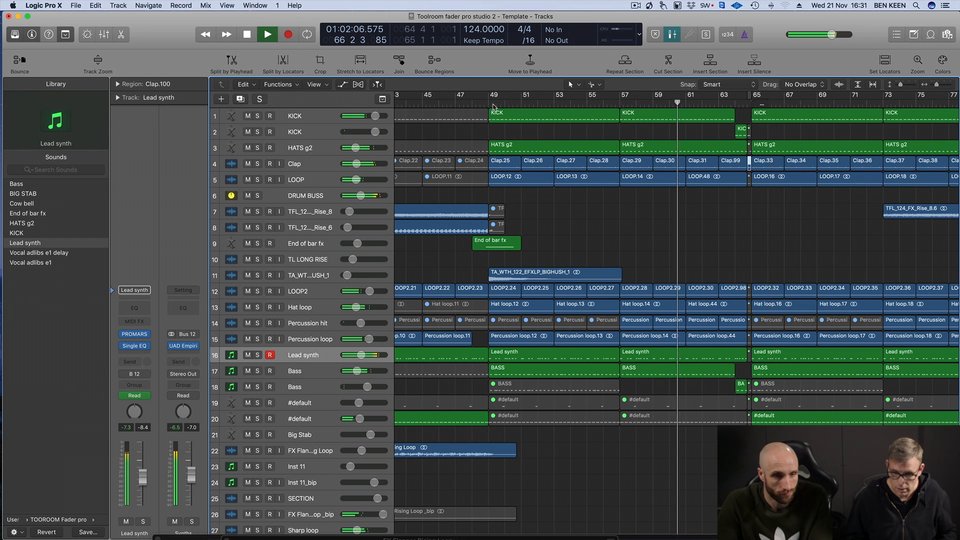This screenshot has height=540, width=960.
Task: Click the Cut Section icon
Action: [x=668, y=60]
